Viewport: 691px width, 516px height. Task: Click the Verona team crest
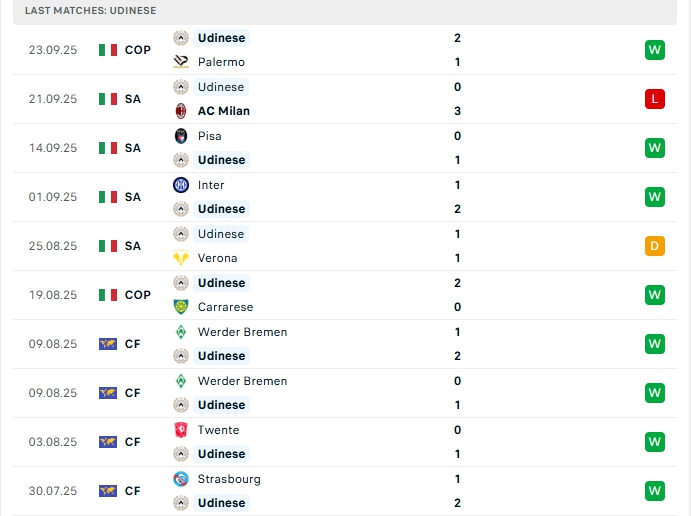pyautogui.click(x=181, y=258)
